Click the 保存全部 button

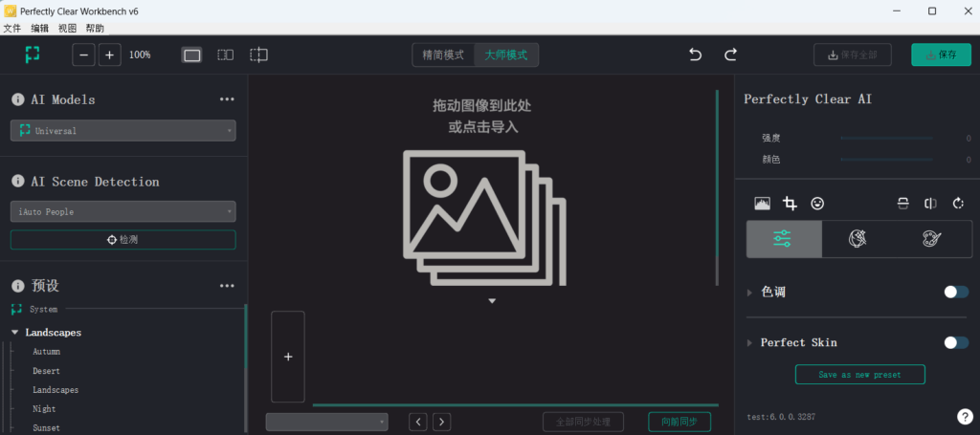(x=853, y=54)
